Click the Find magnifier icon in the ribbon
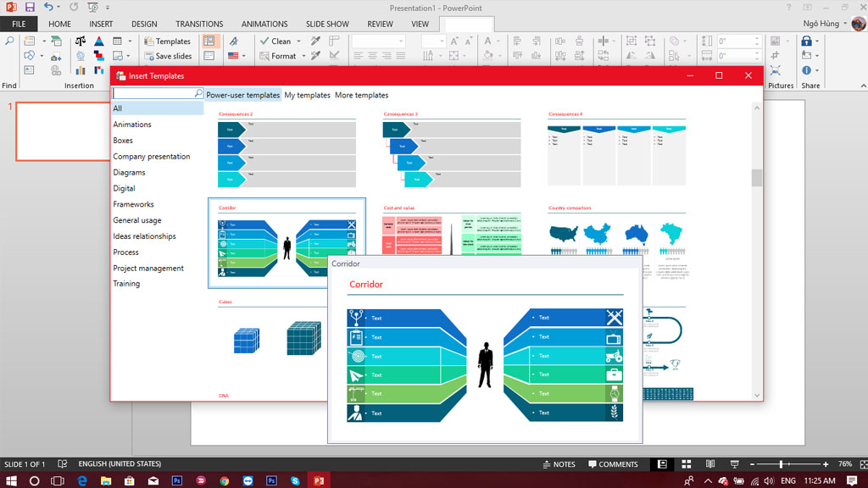The height and width of the screenshot is (488, 868). tap(9, 41)
